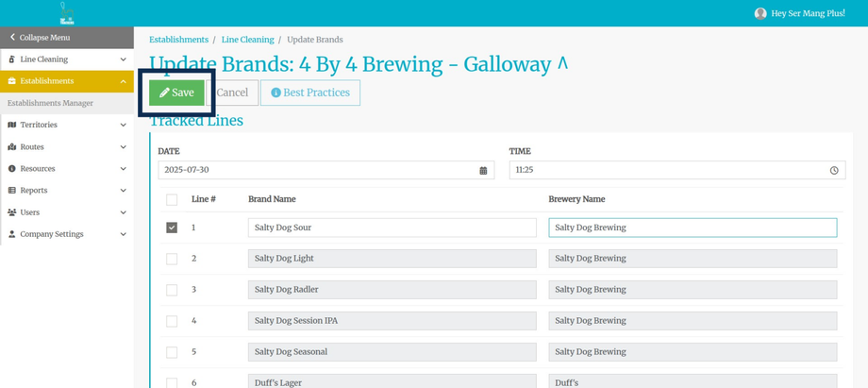
Task: Open the Best Practices info button
Action: [x=310, y=93]
